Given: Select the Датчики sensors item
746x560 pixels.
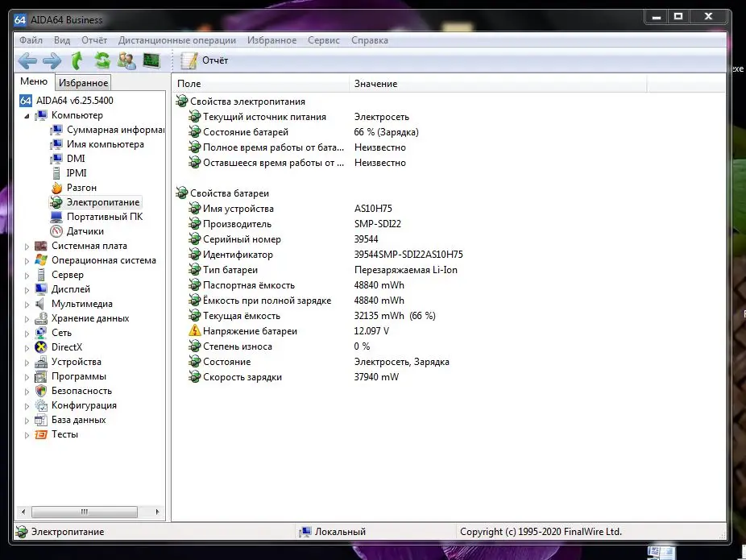Looking at the screenshot, I should point(85,231).
